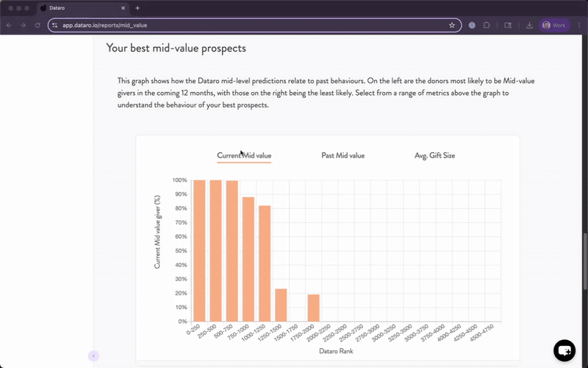Click the address bar URL field
This screenshot has width=588, height=368.
pos(255,25)
